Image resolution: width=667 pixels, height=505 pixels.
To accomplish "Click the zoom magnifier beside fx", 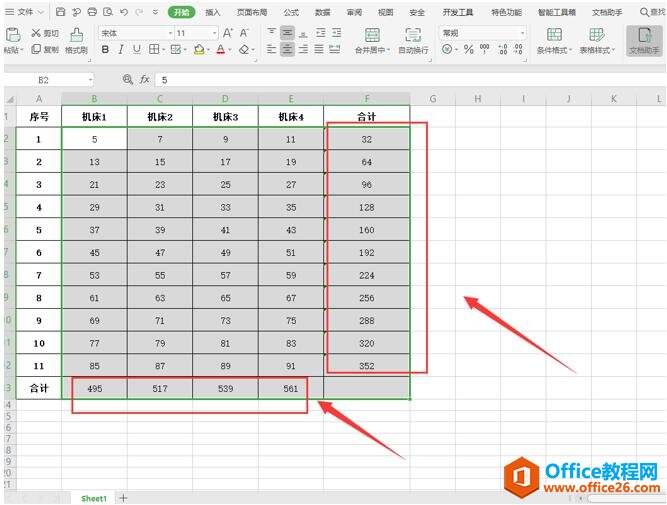I will 127,79.
